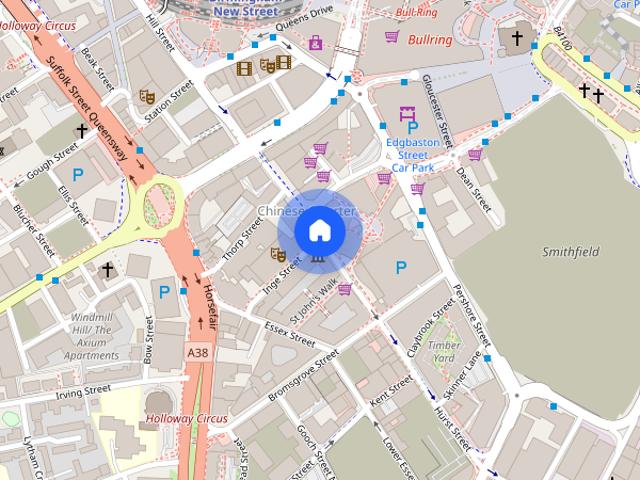Select the parking P icon near Gough Street
640x480 pixels.
pyautogui.click(x=78, y=175)
